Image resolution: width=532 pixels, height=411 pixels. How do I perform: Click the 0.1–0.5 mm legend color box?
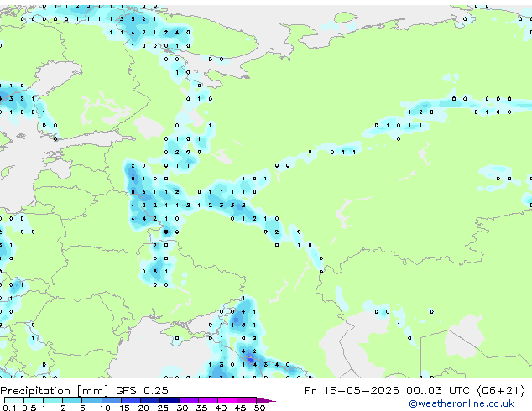click(x=14, y=400)
